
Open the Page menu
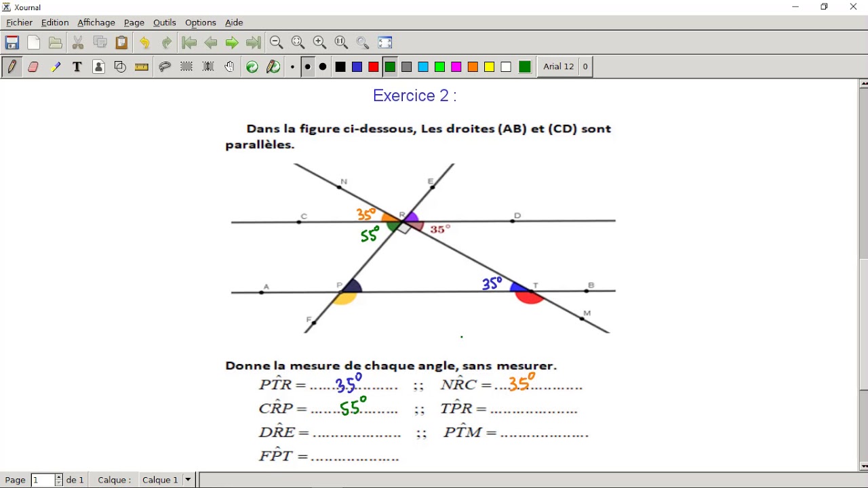[134, 22]
